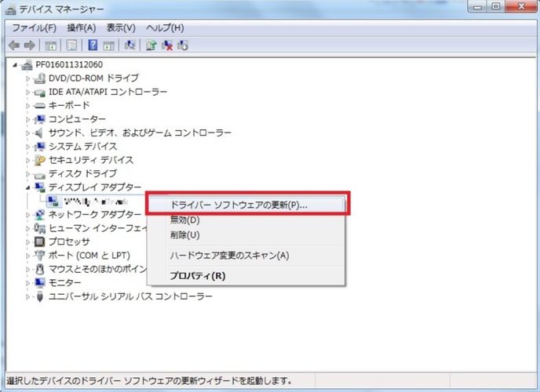Open the Properties toolbar icon

(x=71, y=45)
